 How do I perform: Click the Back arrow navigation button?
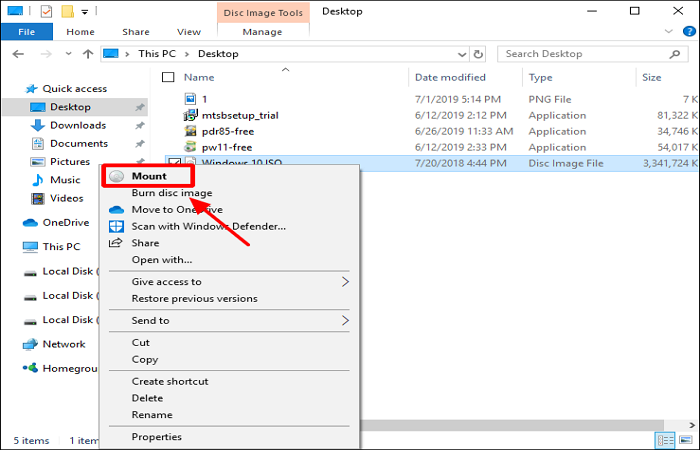[x=18, y=54]
